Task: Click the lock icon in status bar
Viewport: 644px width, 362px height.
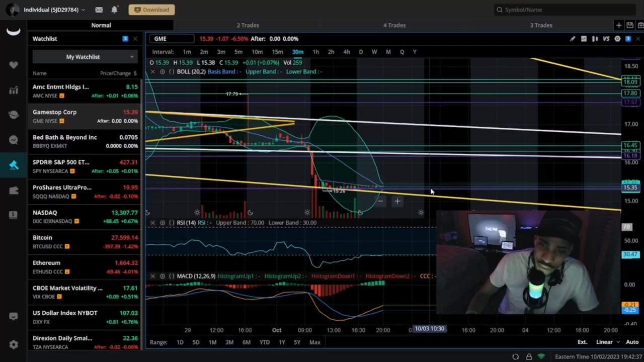Action: click(x=529, y=356)
